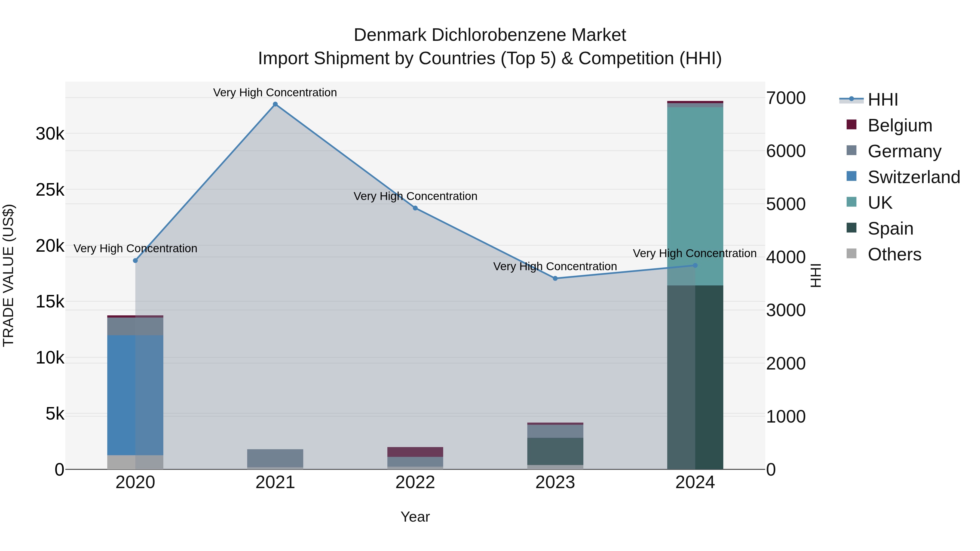Click the 30k tick on trade value axis
This screenshot has width=980, height=551.
click(50, 134)
